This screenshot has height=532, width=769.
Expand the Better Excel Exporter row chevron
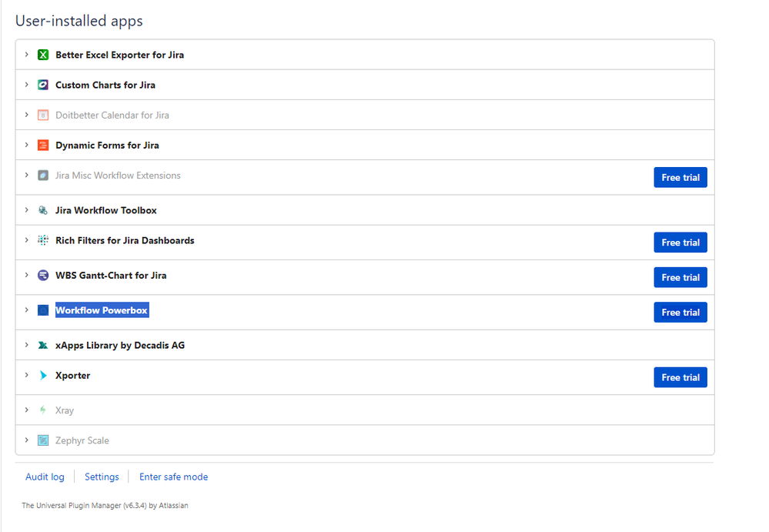(x=26, y=55)
